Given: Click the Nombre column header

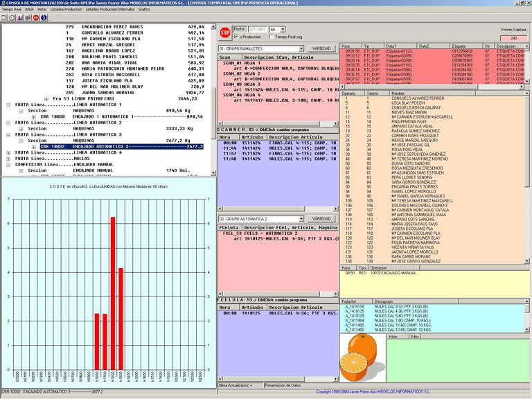Looking at the screenshot, I should (432, 93).
